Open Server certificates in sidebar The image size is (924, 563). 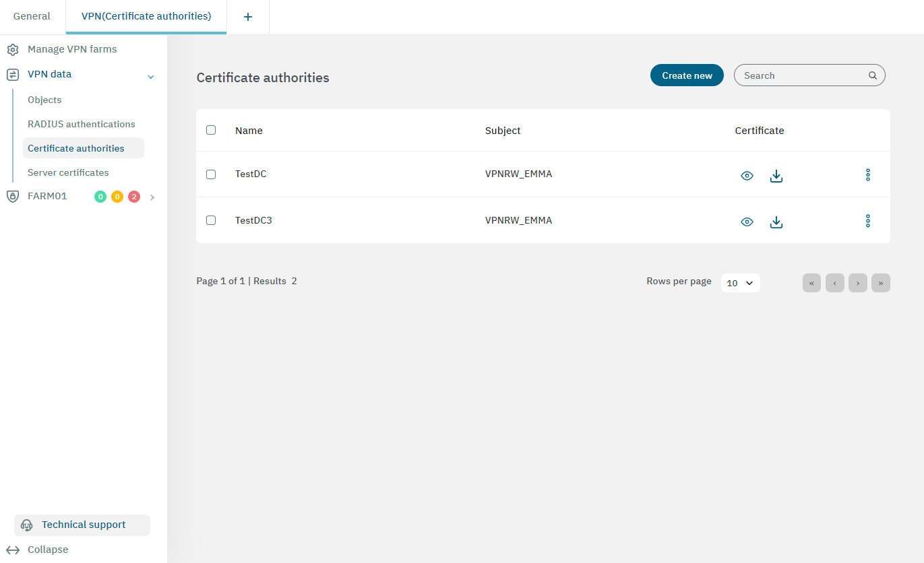68,172
